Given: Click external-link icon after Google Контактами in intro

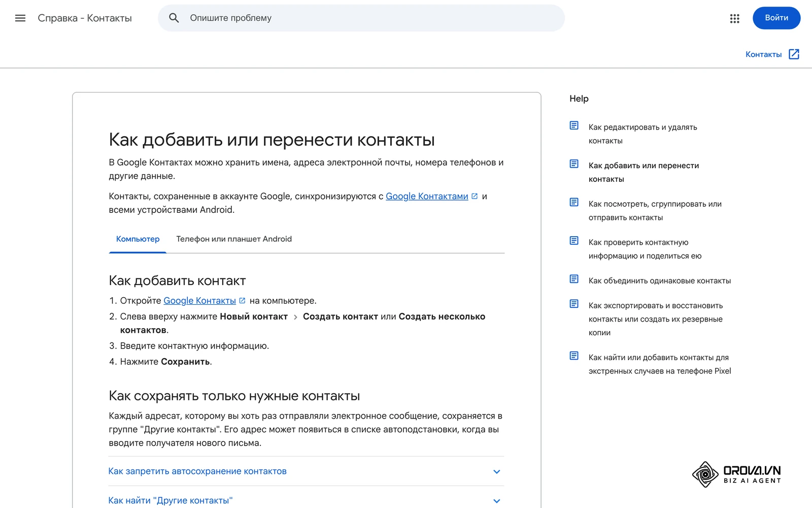Looking at the screenshot, I should click(475, 196).
